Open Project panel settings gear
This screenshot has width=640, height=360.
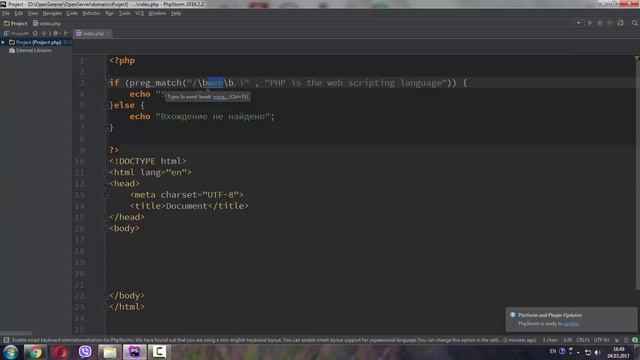[56, 33]
